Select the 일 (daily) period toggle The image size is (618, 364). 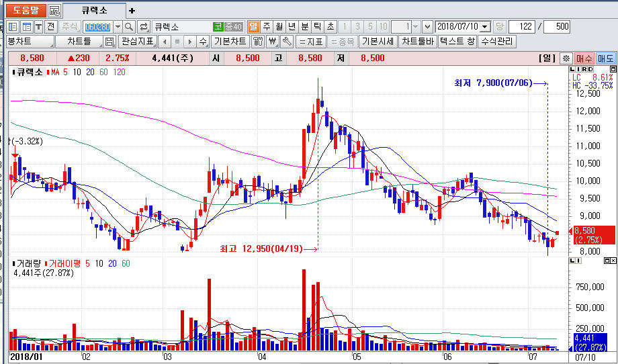click(253, 27)
